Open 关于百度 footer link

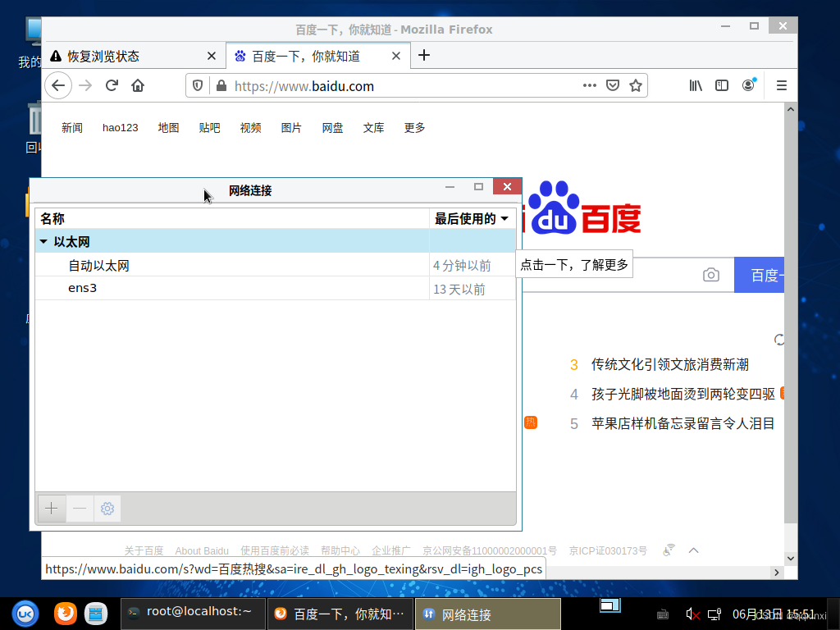[x=144, y=550]
